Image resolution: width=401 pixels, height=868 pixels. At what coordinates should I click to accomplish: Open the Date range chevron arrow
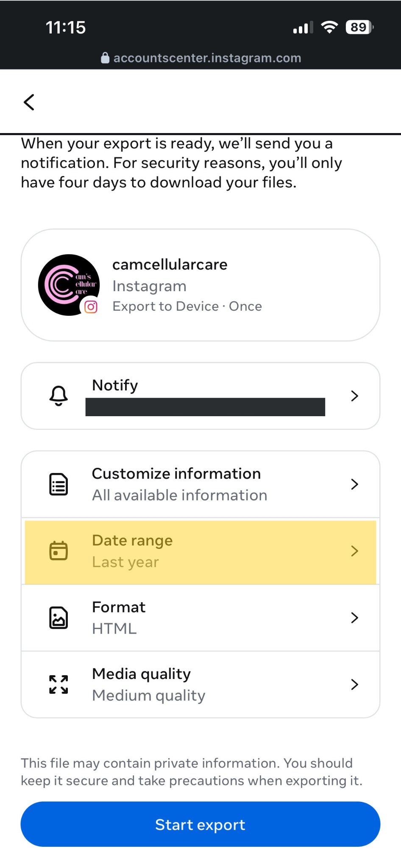pyautogui.click(x=355, y=551)
